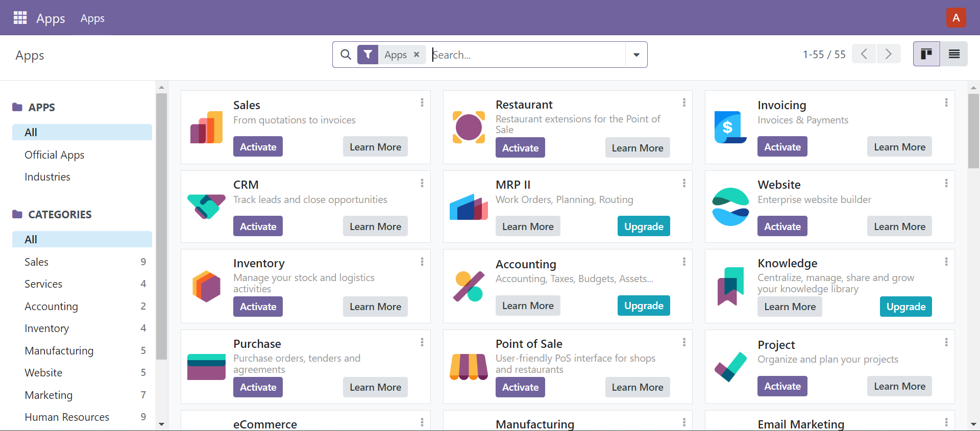Switch to Kanban view
The height and width of the screenshot is (431, 980).
pos(926,54)
